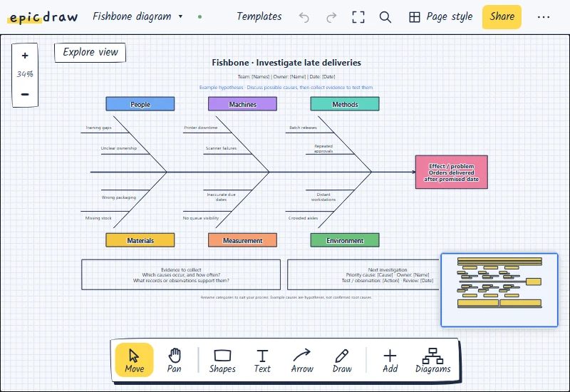
Task: Click the Example hypotheses subtitle
Action: pos(286,87)
